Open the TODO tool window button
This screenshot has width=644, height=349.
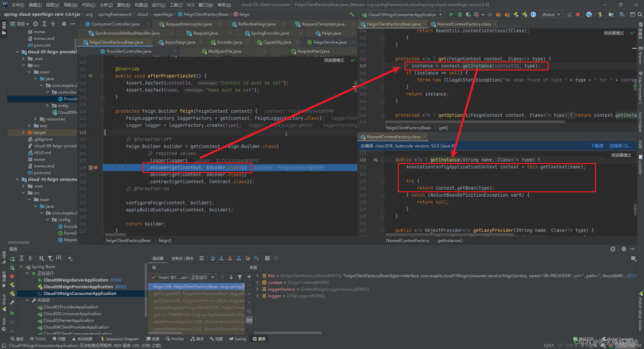click(x=38, y=339)
